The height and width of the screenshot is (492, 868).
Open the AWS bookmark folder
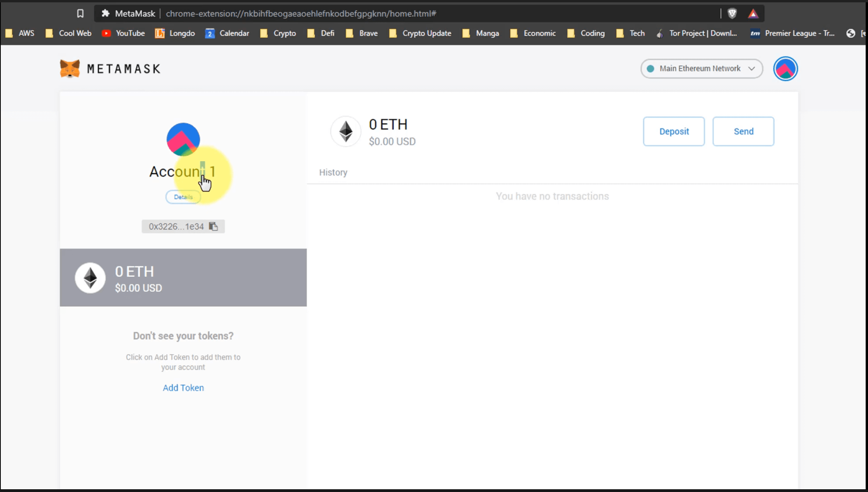coord(20,33)
